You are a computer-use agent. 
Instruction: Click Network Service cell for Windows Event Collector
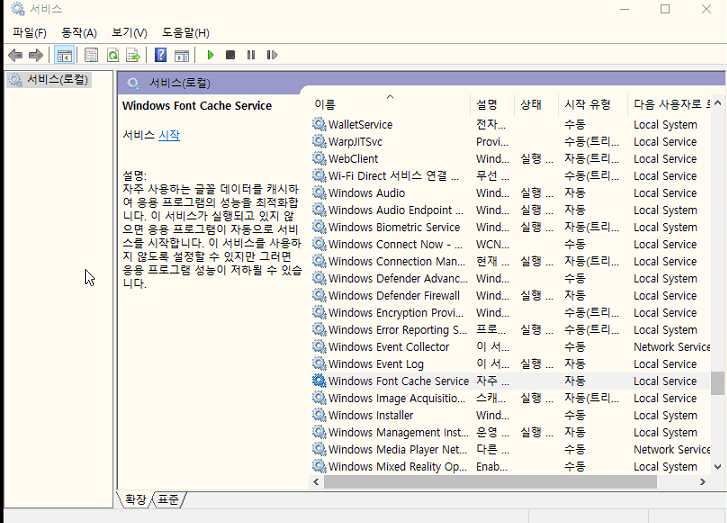click(x=671, y=347)
